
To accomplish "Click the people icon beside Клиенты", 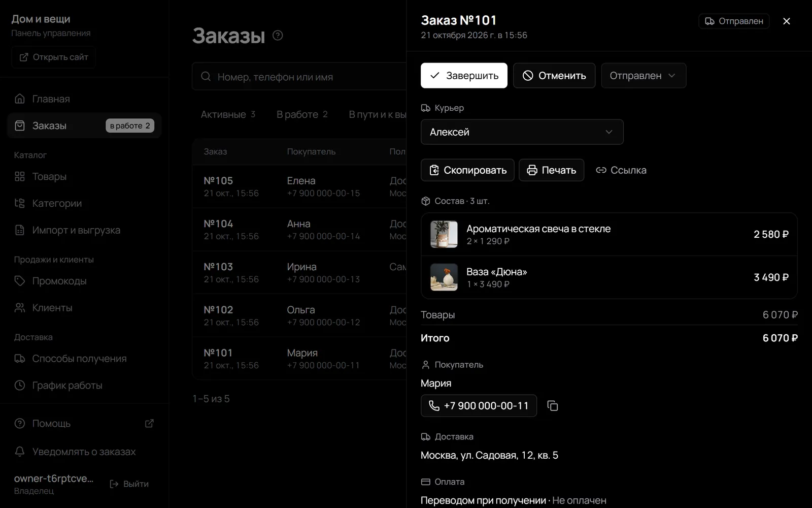I will coord(20,308).
